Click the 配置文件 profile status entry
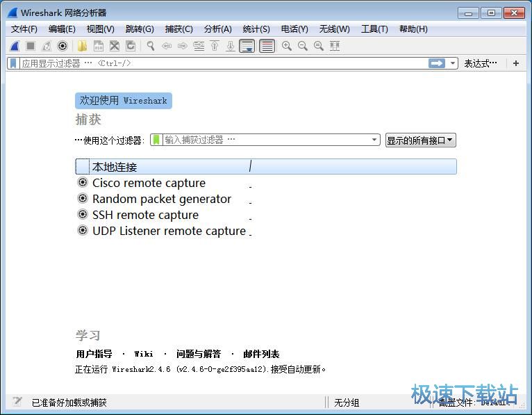532x415 pixels. 474,402
